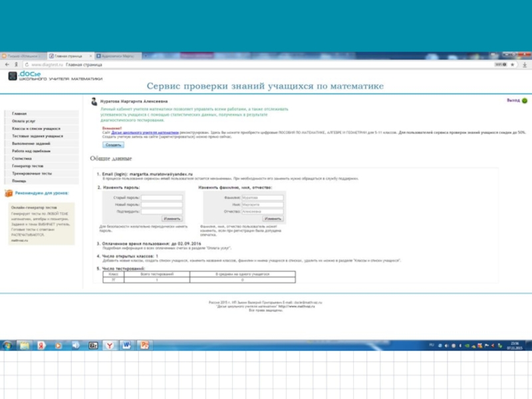Open media player taskbar icon
The height and width of the screenshot is (399, 532).
coord(59,345)
